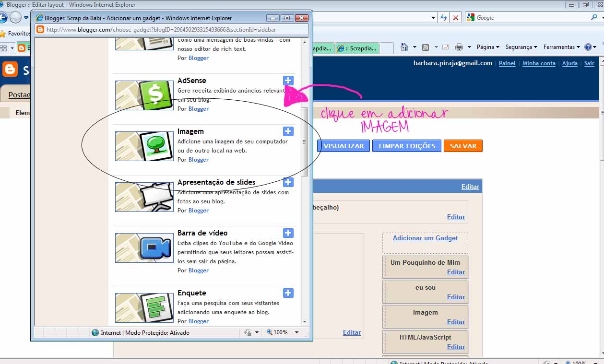Click the Refresh icon beside address bar
Image resolution: width=604 pixels, height=364 pixels.
444,18
